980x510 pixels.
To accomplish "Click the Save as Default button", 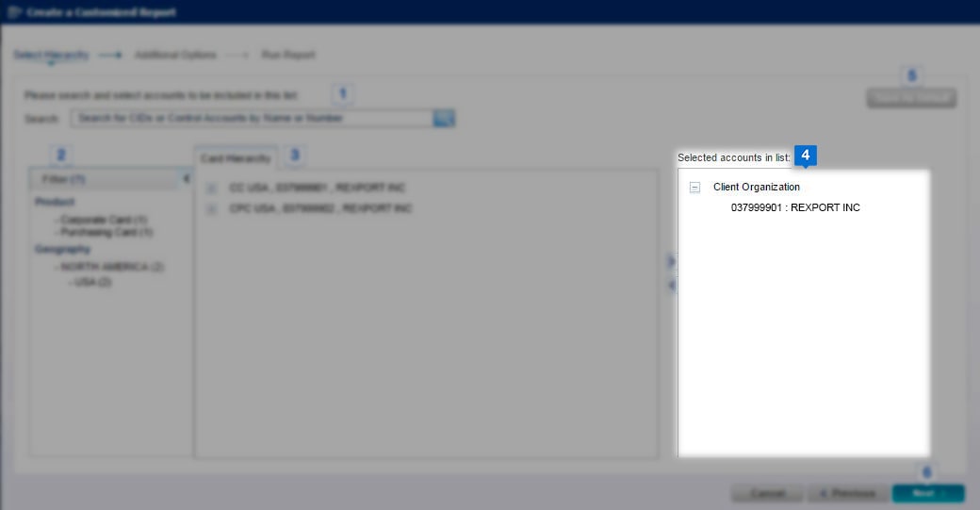I will pos(911,97).
